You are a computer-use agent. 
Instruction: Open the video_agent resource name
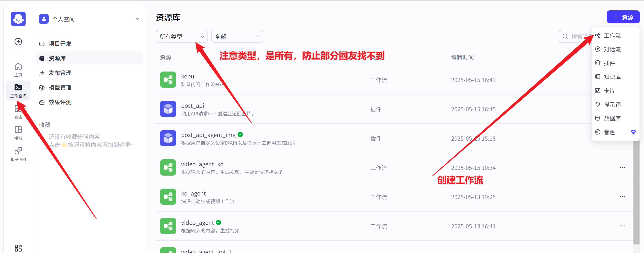(197, 223)
